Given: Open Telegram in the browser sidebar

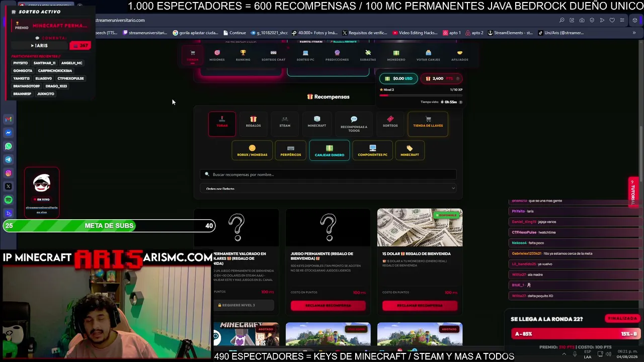Looking at the screenshot, I should pyautogui.click(x=8, y=159).
